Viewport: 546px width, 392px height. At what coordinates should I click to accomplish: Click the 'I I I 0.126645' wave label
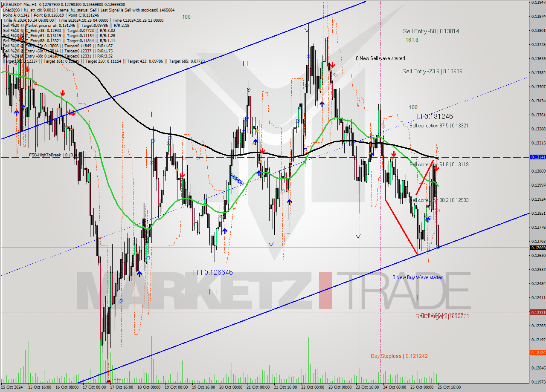(x=212, y=272)
